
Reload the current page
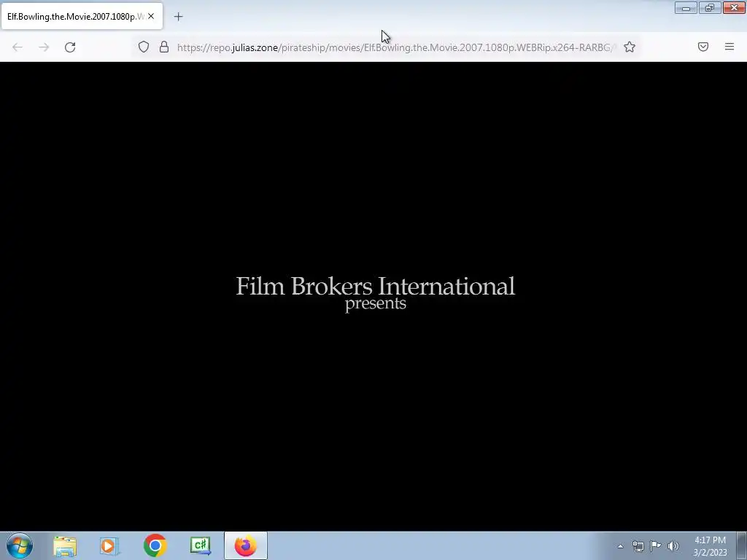70,47
